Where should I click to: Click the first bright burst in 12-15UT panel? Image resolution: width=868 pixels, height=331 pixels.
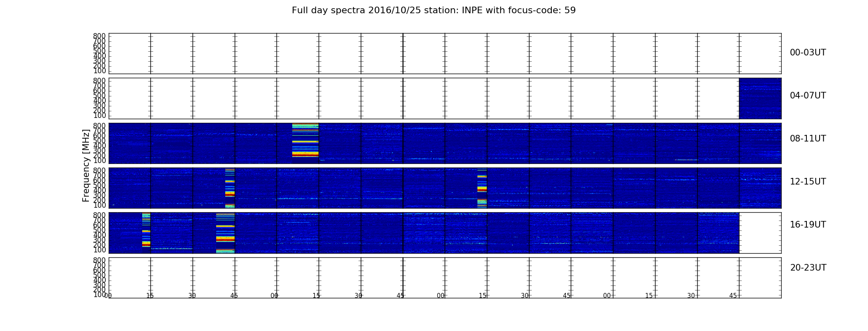tap(230, 188)
